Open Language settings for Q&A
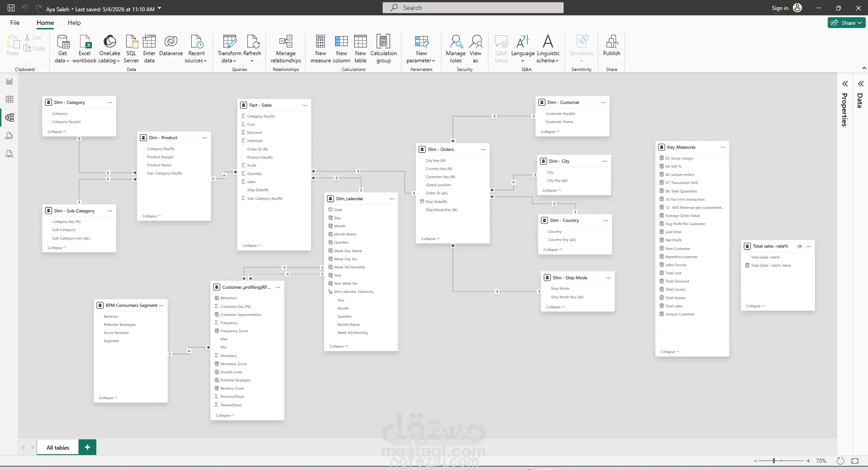Viewport: 868px width, 470px height. pyautogui.click(x=523, y=49)
